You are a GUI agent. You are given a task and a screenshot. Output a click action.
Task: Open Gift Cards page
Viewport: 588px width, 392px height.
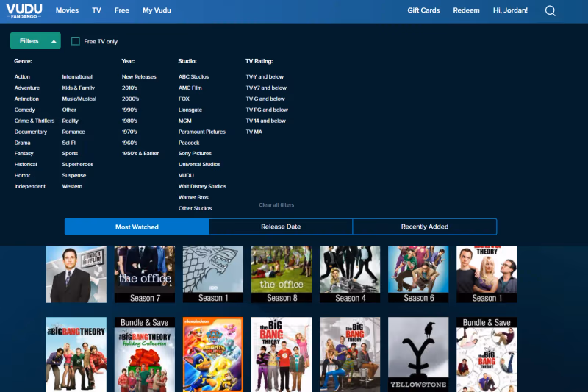423,10
